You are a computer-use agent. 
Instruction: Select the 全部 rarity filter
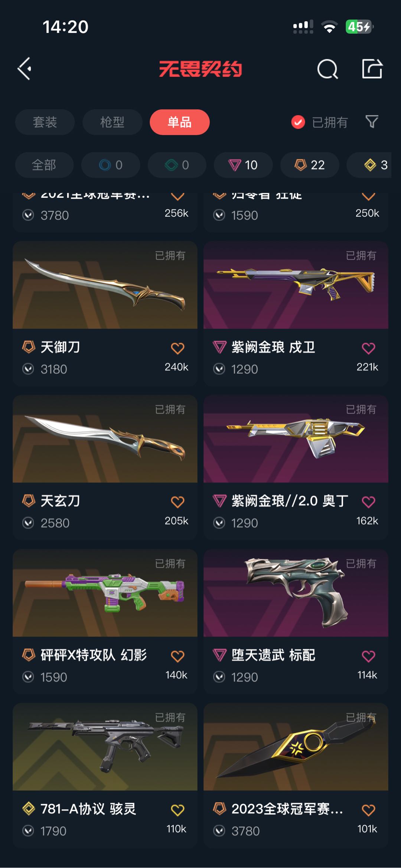pos(44,165)
